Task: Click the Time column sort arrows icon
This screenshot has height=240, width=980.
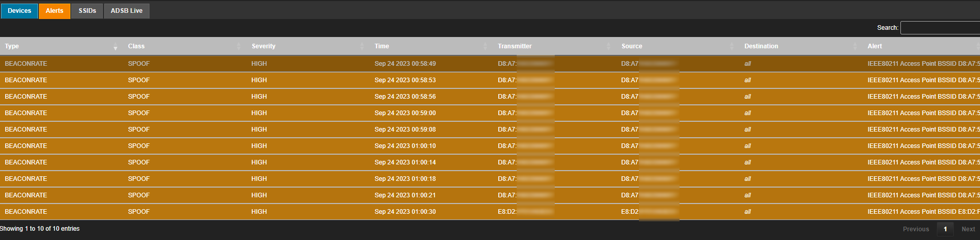Action: coord(485,46)
